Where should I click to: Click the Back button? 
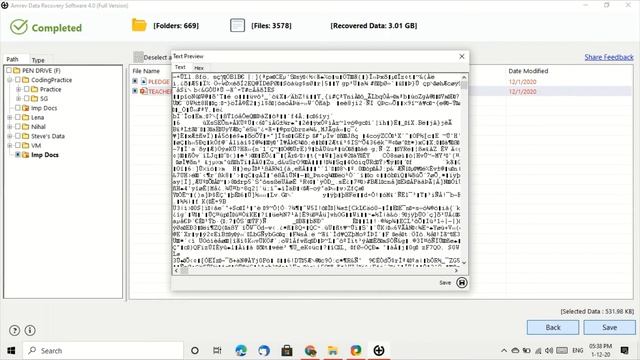point(553,327)
